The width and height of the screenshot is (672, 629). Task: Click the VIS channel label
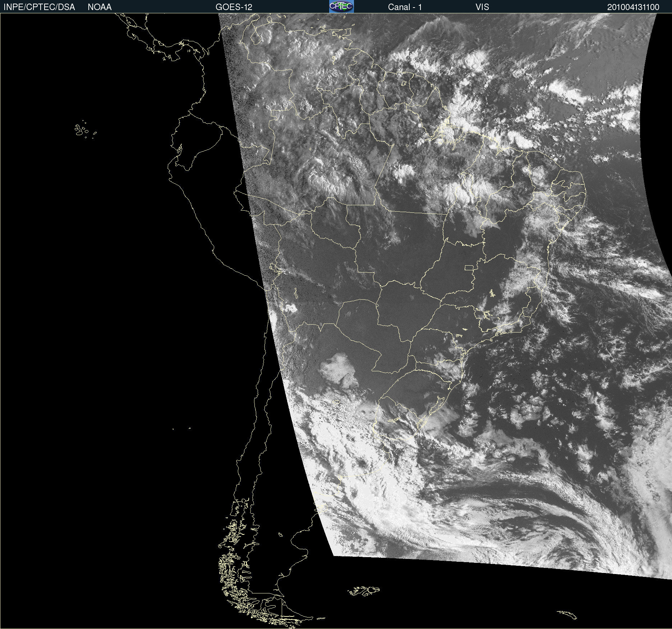482,7
